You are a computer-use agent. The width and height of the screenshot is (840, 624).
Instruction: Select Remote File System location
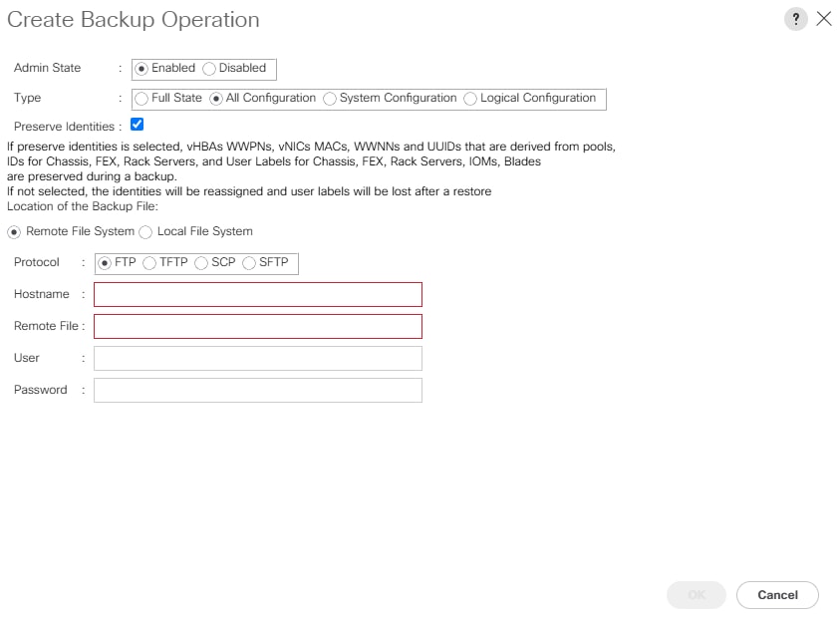(14, 232)
